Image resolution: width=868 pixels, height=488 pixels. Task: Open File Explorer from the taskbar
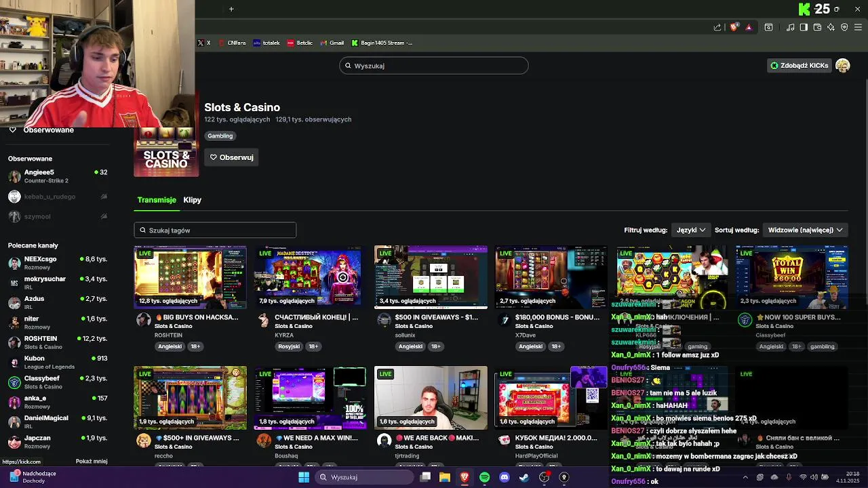(x=445, y=477)
